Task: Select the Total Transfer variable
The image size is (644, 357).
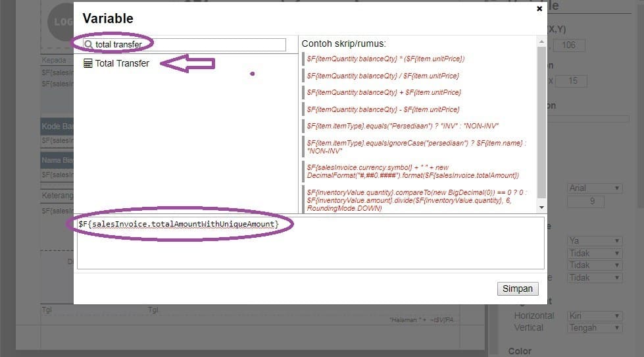Action: coord(122,63)
